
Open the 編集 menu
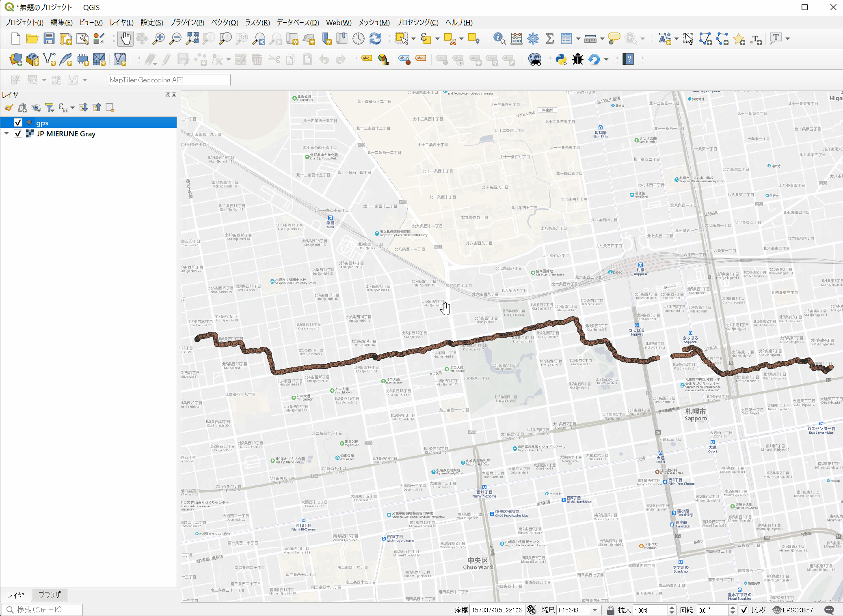pos(61,22)
